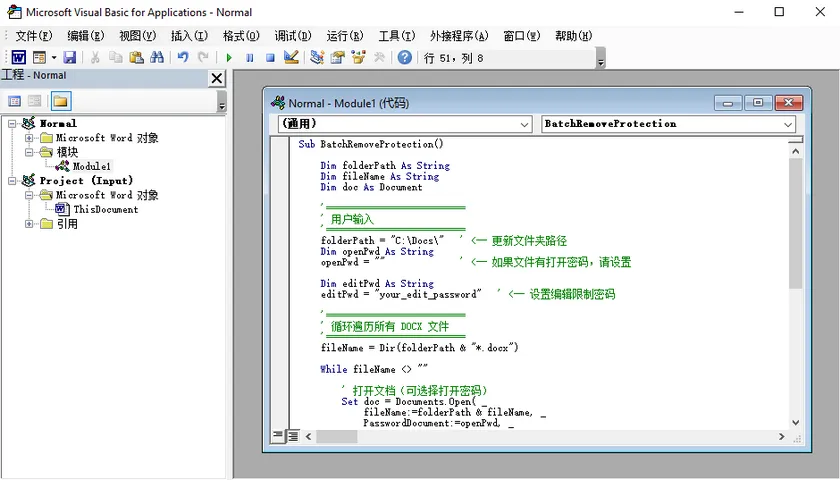Image resolution: width=840 pixels, height=480 pixels.
Task: Click the code window horizontal scroll right arrow
Action: click(x=782, y=437)
